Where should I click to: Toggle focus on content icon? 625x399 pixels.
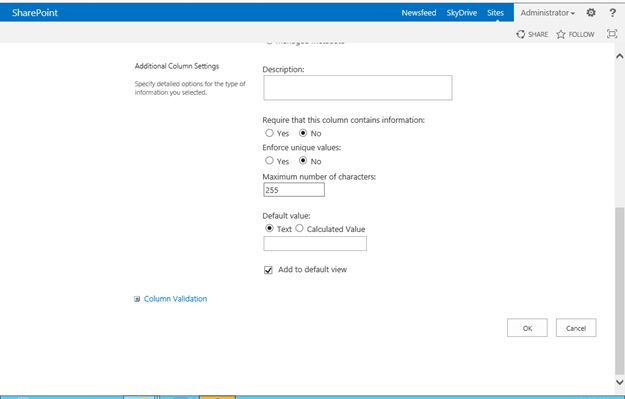[x=612, y=34]
